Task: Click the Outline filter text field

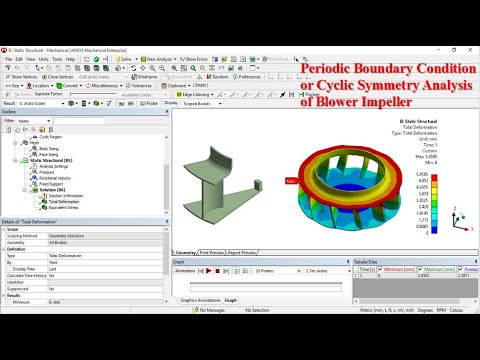Action: coord(79,121)
